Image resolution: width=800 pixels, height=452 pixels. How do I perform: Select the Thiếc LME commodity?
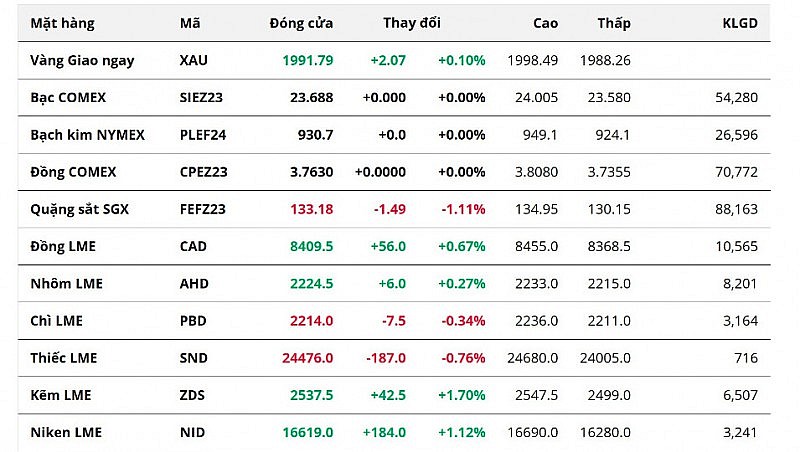(x=64, y=358)
